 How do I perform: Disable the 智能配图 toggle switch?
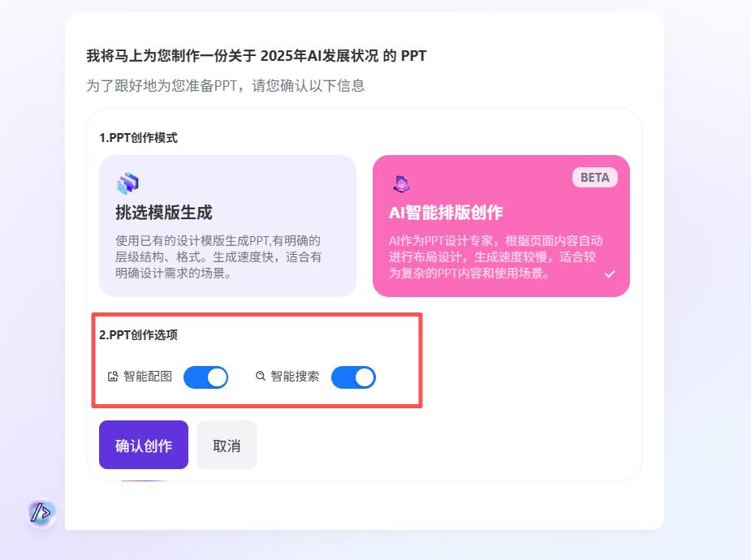click(205, 377)
